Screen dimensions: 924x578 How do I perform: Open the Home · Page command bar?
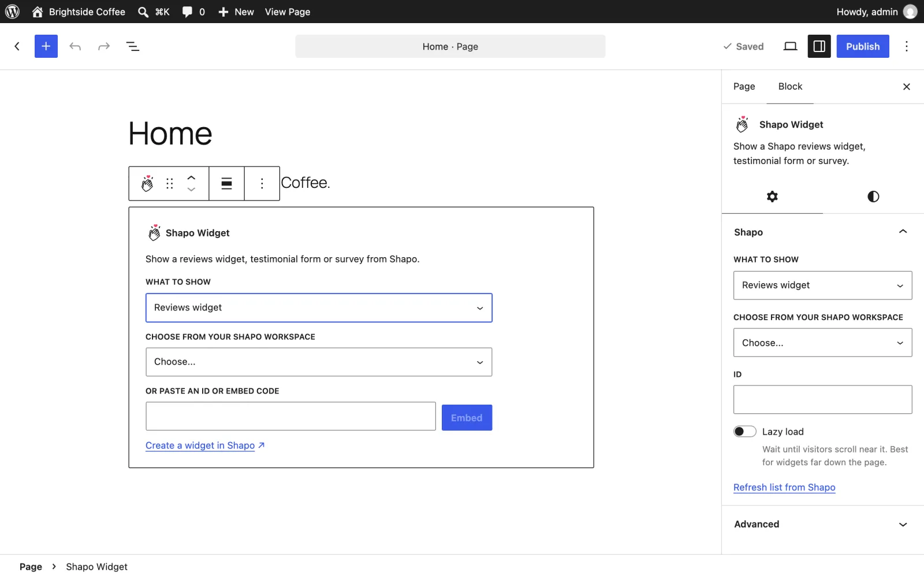[x=450, y=46]
